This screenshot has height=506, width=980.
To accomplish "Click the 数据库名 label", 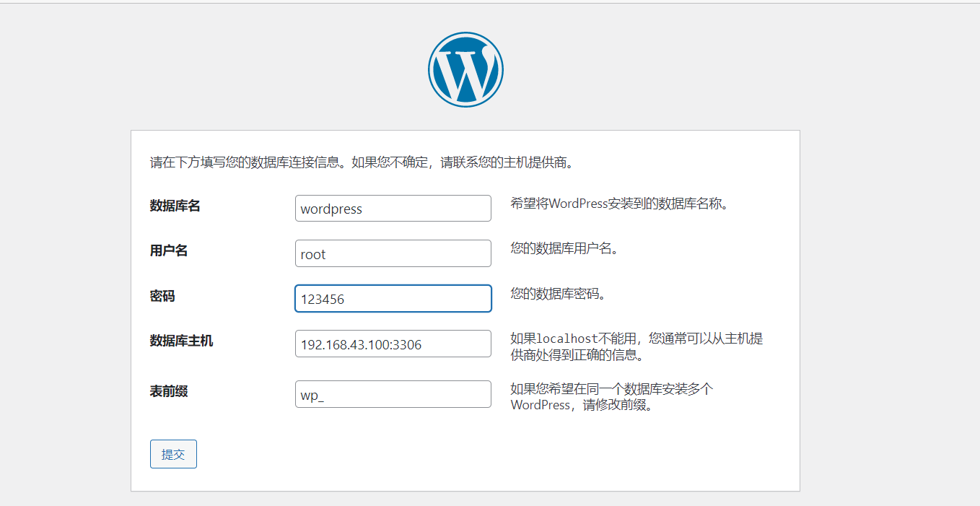I will [x=175, y=206].
